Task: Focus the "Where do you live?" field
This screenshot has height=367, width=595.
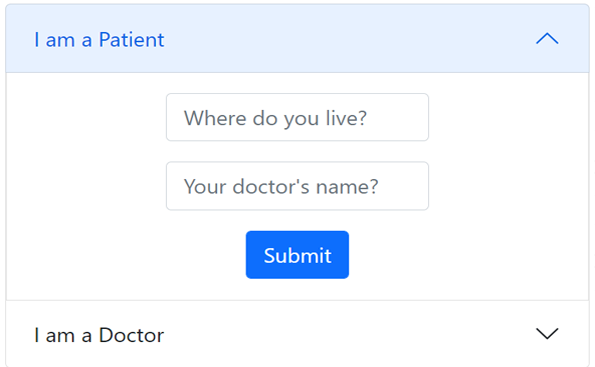Action: 297,117
